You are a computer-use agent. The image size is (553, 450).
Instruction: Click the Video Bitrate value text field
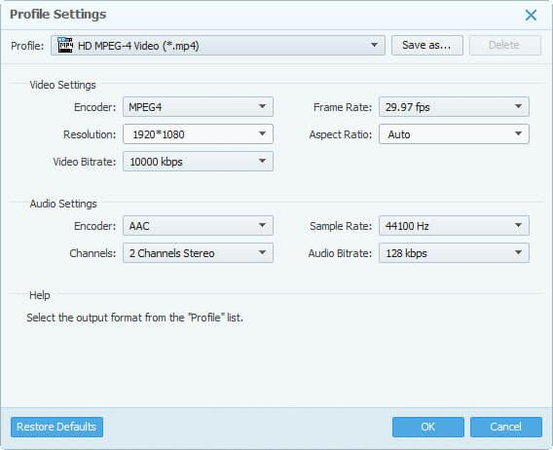[189, 162]
